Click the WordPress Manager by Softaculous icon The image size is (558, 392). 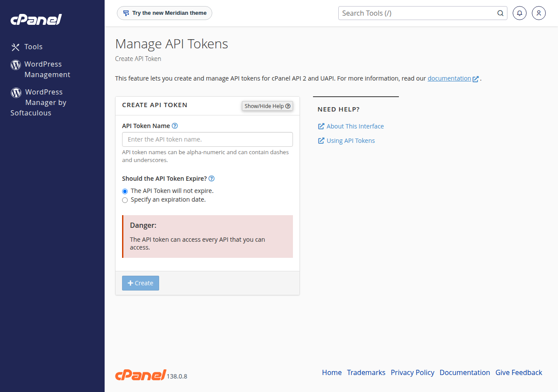point(16,93)
